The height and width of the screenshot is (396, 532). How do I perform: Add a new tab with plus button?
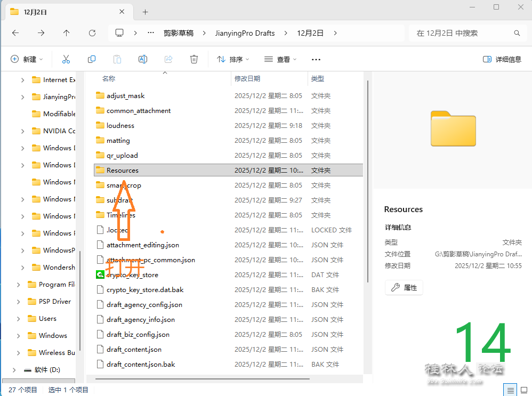pyautogui.click(x=145, y=12)
